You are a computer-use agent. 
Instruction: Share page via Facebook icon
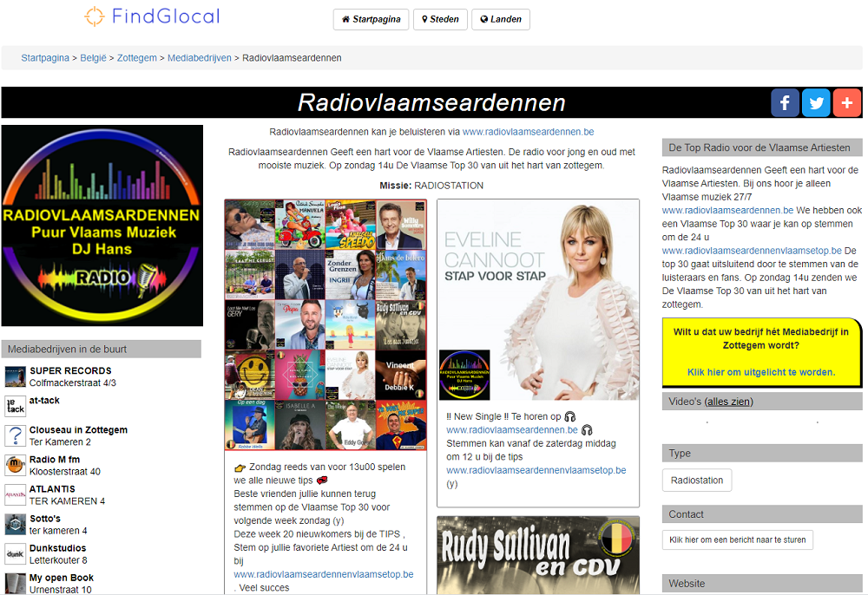785,102
